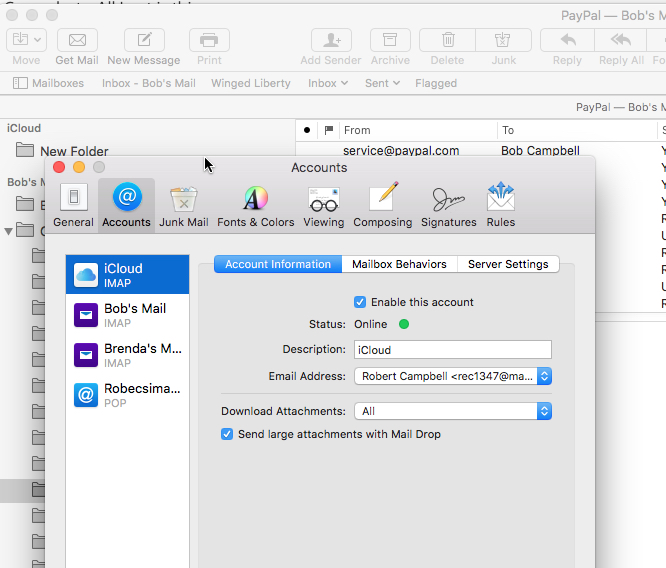Open the Move button dropdown arrow
The height and width of the screenshot is (568, 666).
pyautogui.click(x=38, y=40)
